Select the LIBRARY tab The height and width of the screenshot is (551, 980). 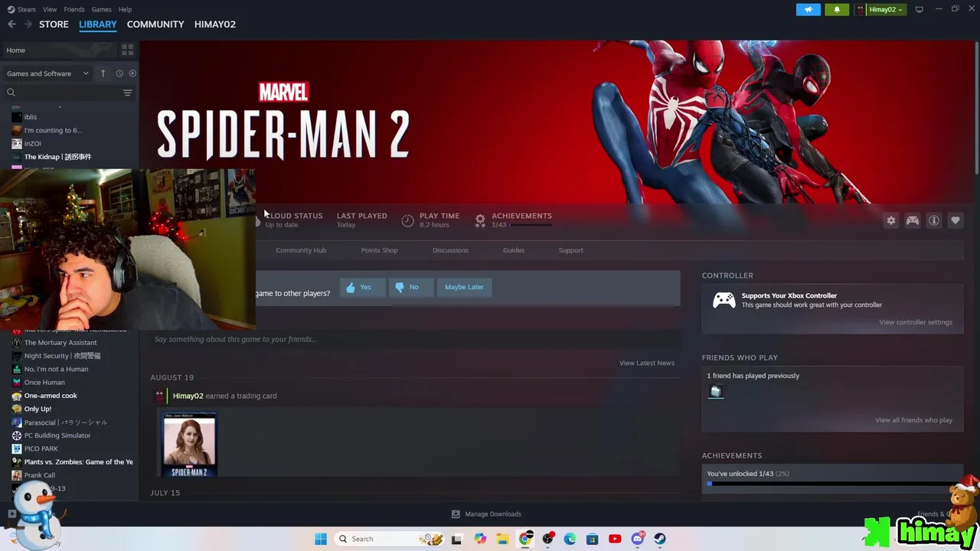pyautogui.click(x=98, y=24)
